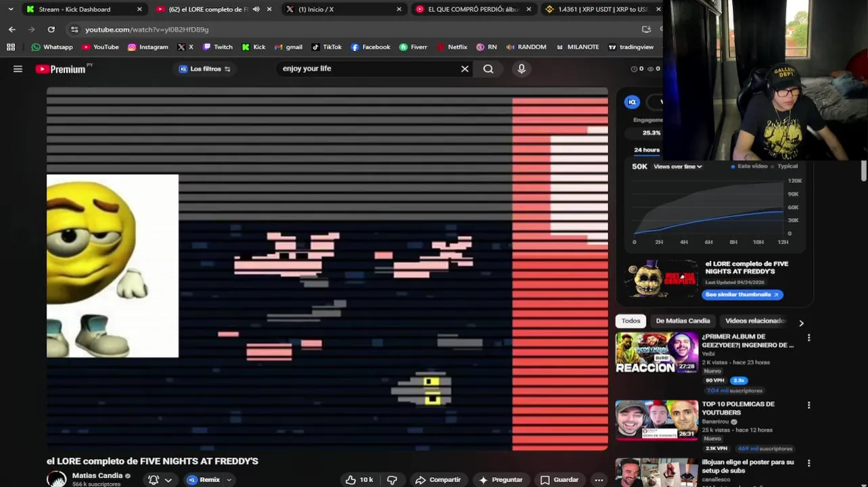868x487 pixels.
Task: Open Fiverr bookmark
Action: tap(413, 47)
